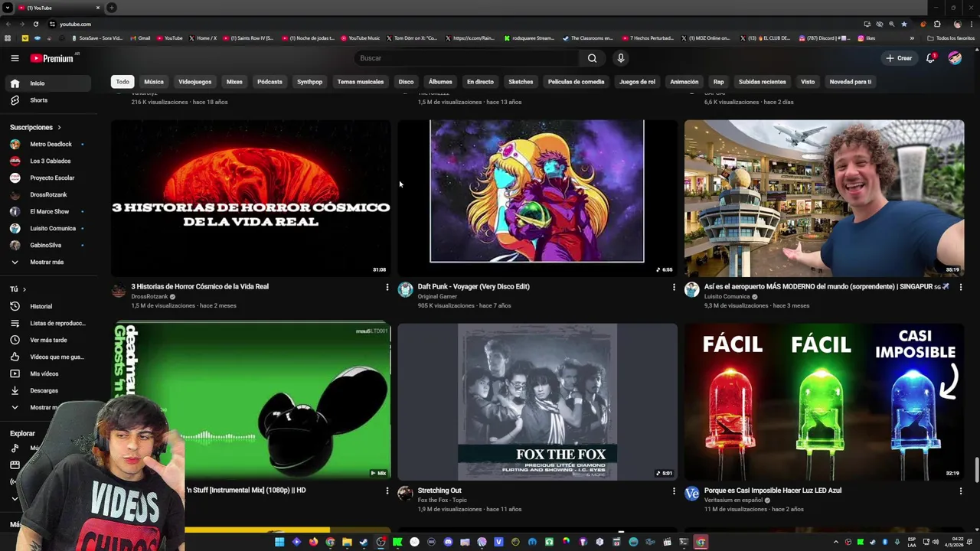The width and height of the screenshot is (980, 551).
Task: Open options menu for Singapur airport video
Action: point(960,287)
